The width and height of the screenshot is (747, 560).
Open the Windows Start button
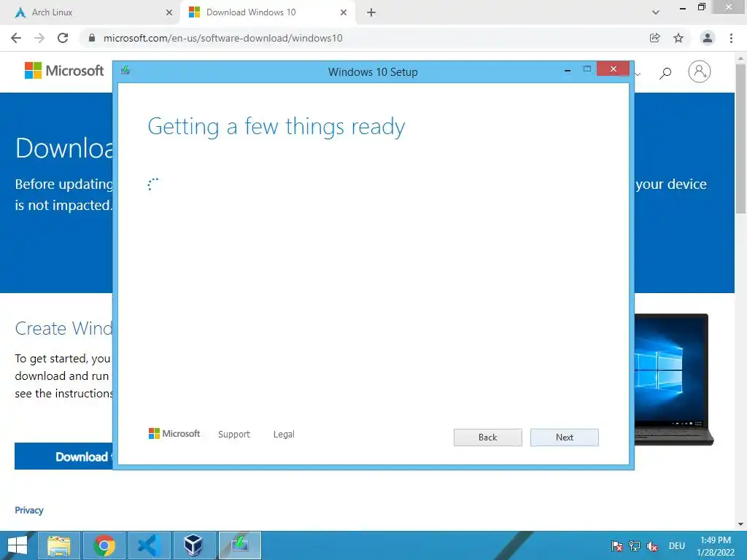click(x=18, y=545)
